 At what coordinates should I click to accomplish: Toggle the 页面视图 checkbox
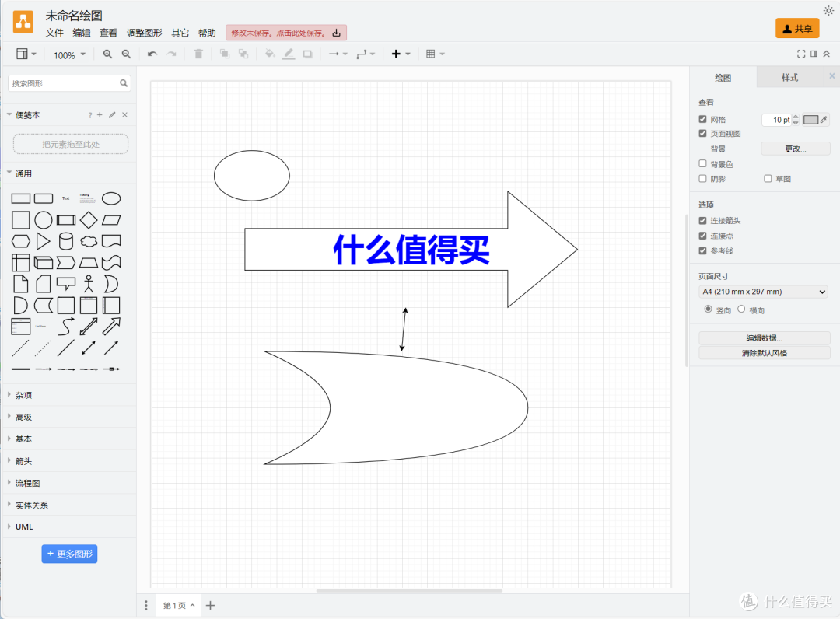click(703, 133)
